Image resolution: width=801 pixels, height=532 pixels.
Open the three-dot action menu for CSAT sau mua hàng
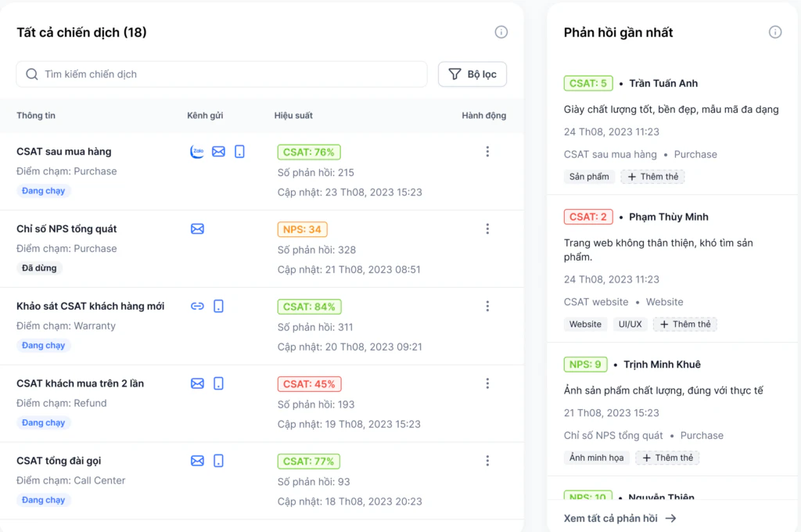coord(487,152)
